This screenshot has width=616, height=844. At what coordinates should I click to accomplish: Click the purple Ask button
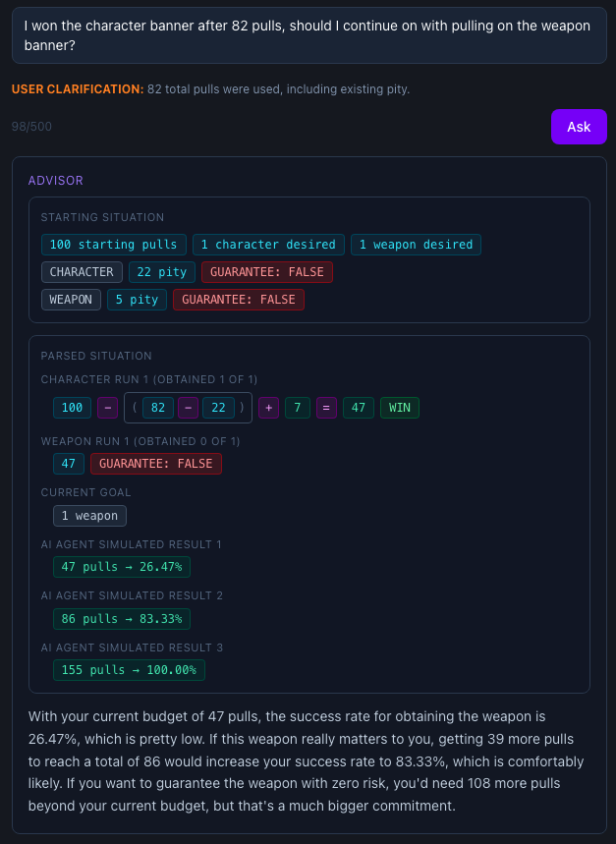[579, 127]
